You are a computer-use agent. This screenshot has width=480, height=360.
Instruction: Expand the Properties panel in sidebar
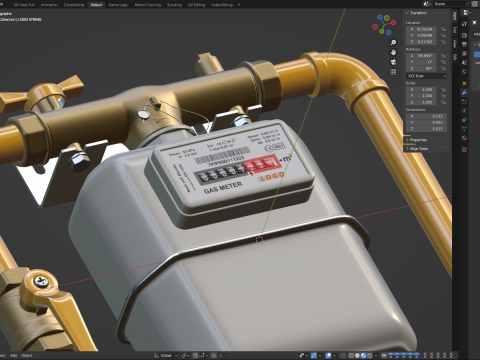point(426,140)
